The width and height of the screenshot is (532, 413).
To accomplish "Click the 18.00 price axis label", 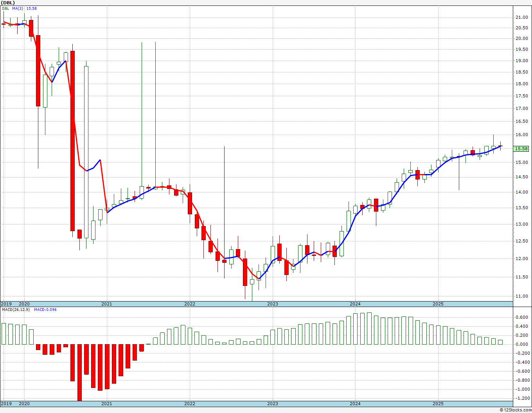I will (x=521, y=84).
